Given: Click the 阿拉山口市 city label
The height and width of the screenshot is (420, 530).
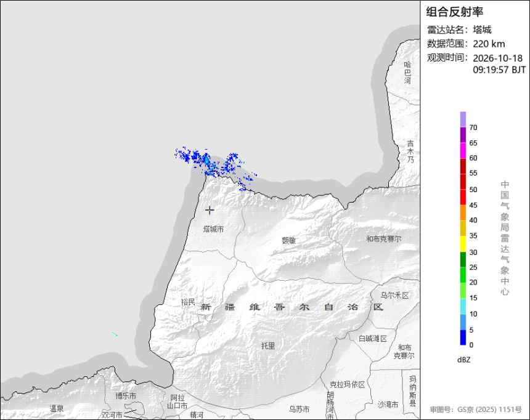Looking at the screenshot, I should [179, 402].
